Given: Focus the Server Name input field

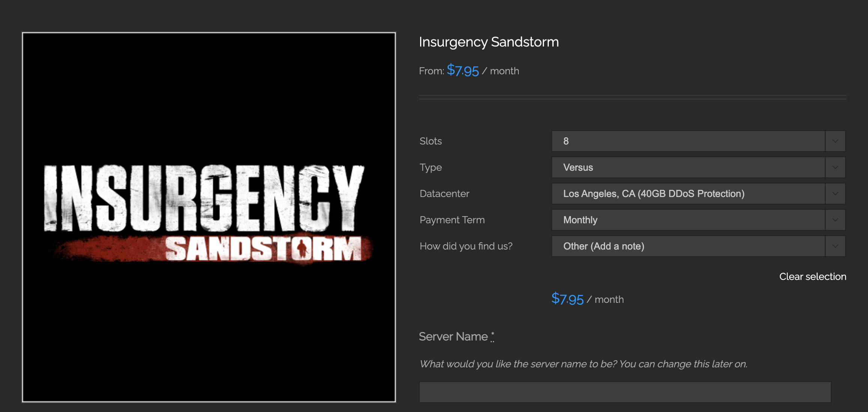Looking at the screenshot, I should click(x=625, y=392).
